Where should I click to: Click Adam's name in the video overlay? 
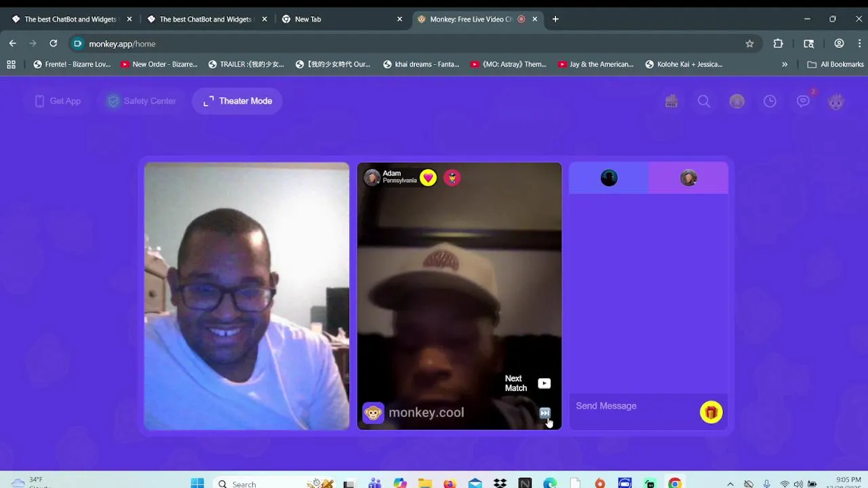(x=391, y=174)
